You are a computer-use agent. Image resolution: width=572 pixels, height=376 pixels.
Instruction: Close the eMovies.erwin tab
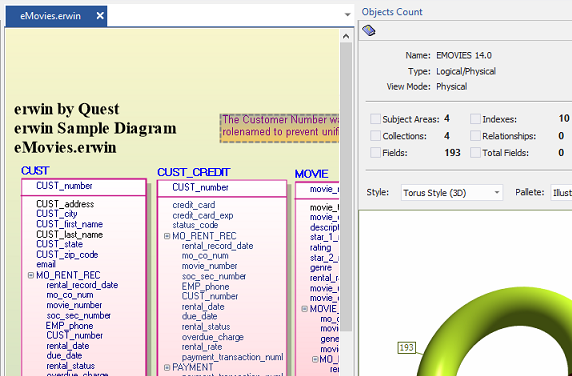(x=100, y=16)
